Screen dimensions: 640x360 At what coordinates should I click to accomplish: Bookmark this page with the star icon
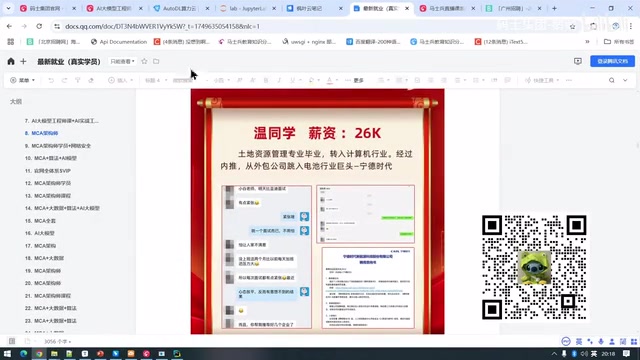coord(573,26)
